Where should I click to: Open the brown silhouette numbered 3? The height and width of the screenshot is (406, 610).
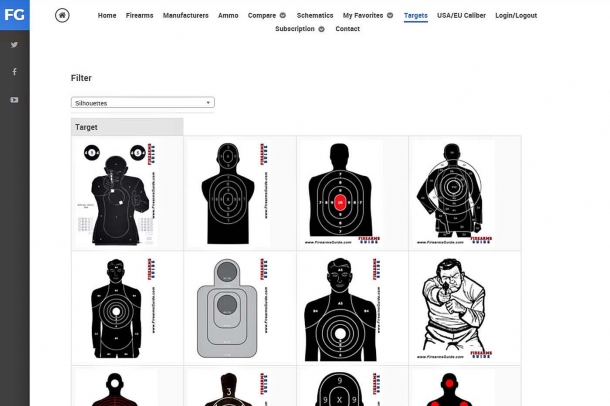click(x=228, y=388)
